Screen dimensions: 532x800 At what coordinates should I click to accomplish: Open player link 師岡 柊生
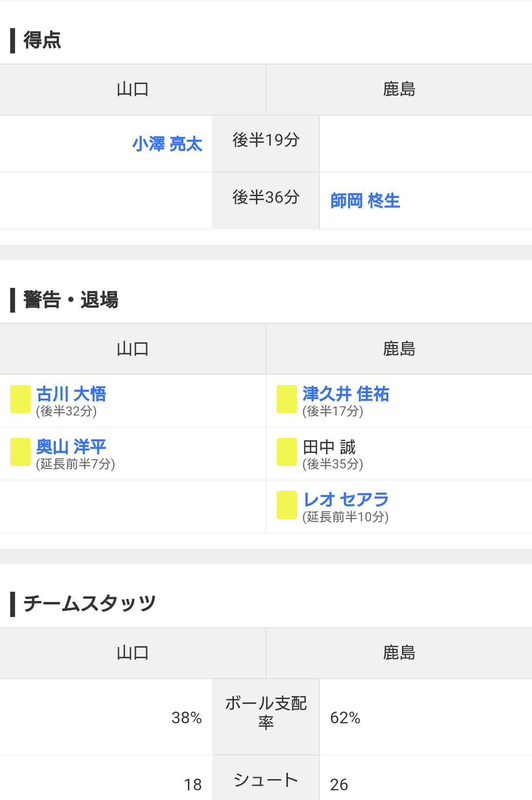point(365,200)
